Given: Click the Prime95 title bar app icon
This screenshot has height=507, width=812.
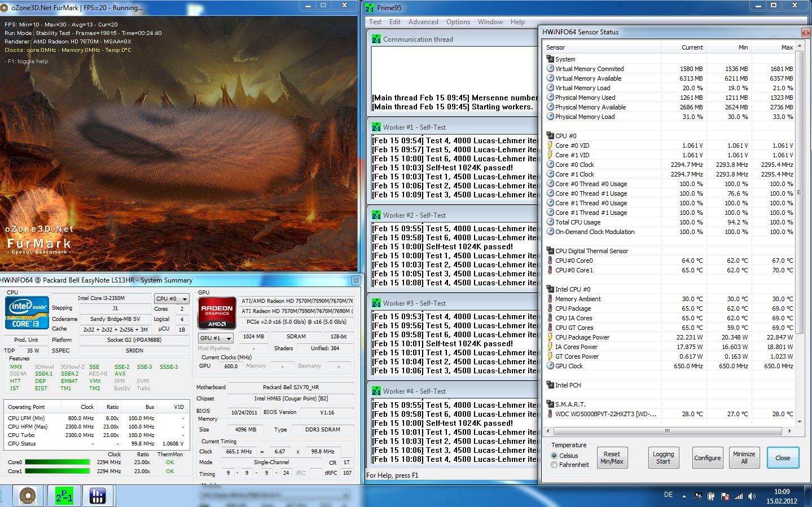Looking at the screenshot, I should [370, 7].
